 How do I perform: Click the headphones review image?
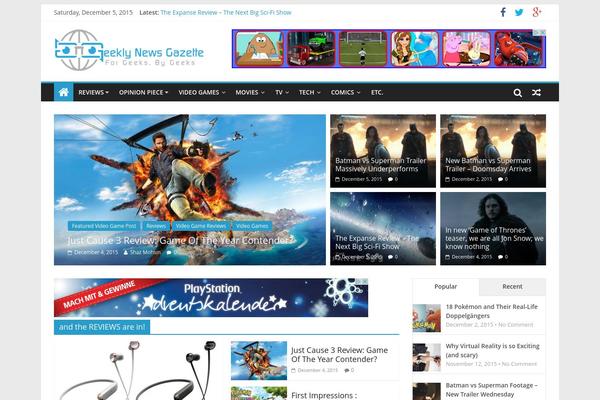tap(139, 370)
